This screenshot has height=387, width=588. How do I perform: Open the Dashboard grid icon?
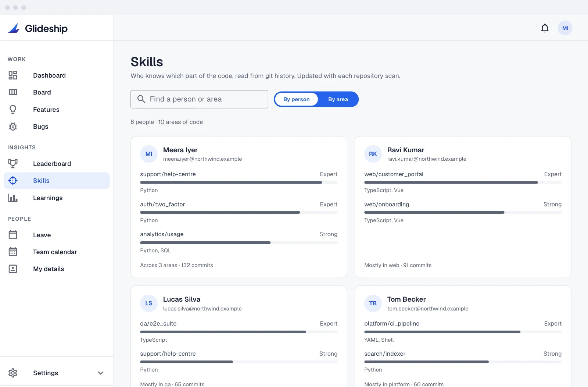13,75
